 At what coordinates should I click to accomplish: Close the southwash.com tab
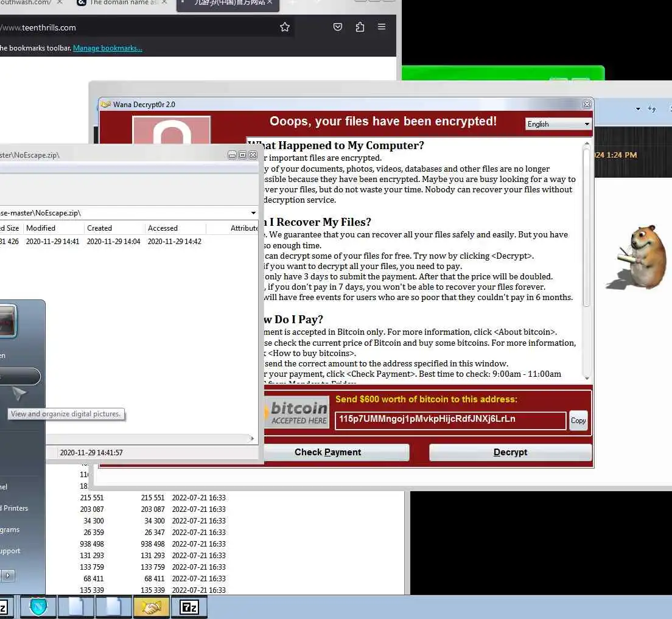coord(60,2)
